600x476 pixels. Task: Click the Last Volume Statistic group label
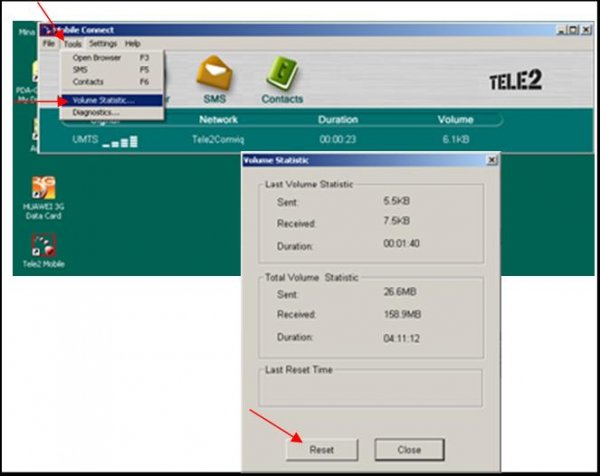click(x=309, y=184)
